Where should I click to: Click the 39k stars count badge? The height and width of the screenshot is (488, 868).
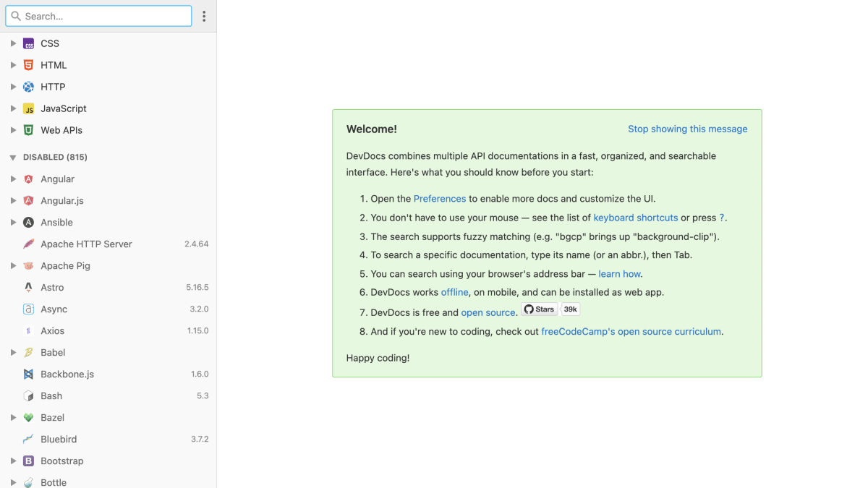pyautogui.click(x=571, y=309)
